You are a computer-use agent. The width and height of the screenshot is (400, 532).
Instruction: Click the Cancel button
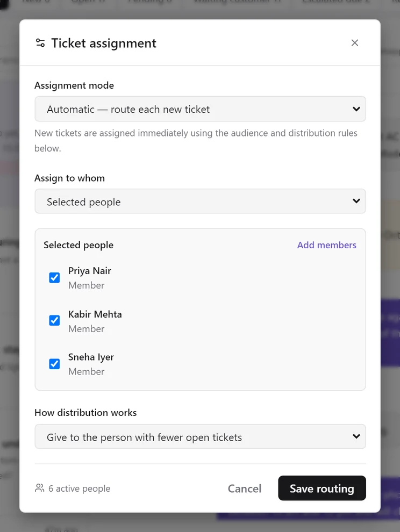(x=245, y=488)
